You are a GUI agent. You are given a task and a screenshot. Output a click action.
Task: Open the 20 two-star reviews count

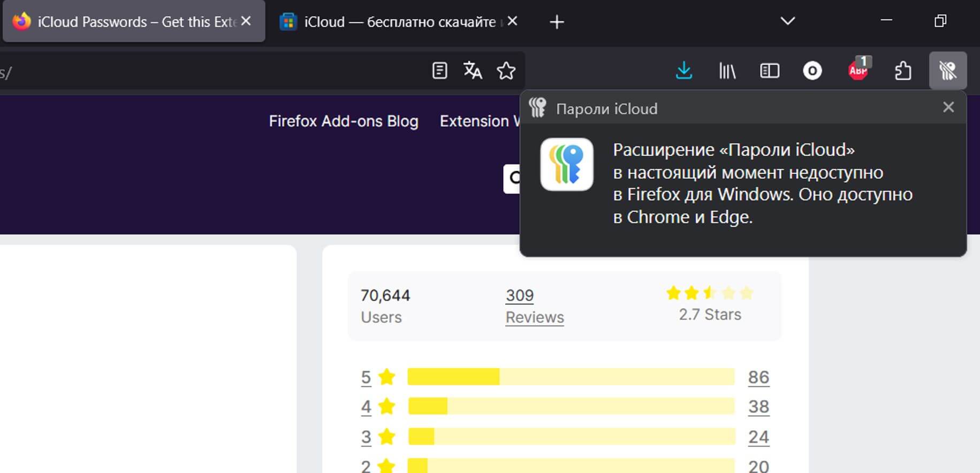coord(758,466)
